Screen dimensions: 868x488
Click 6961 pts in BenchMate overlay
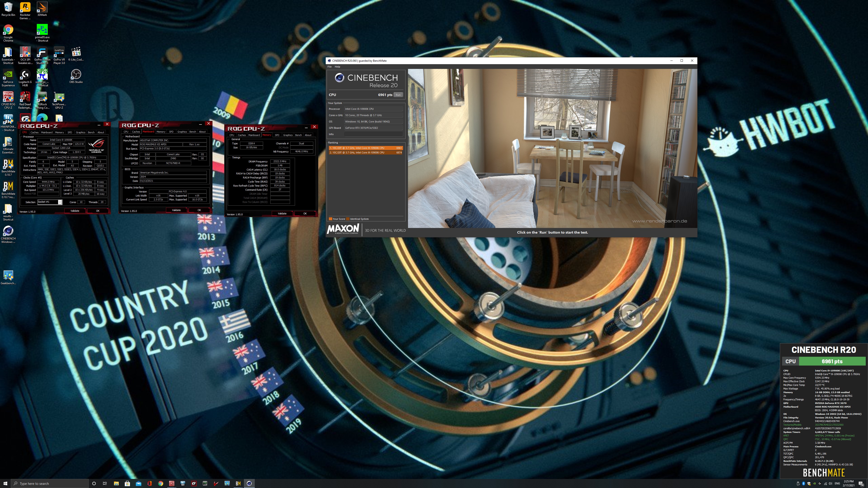point(832,361)
